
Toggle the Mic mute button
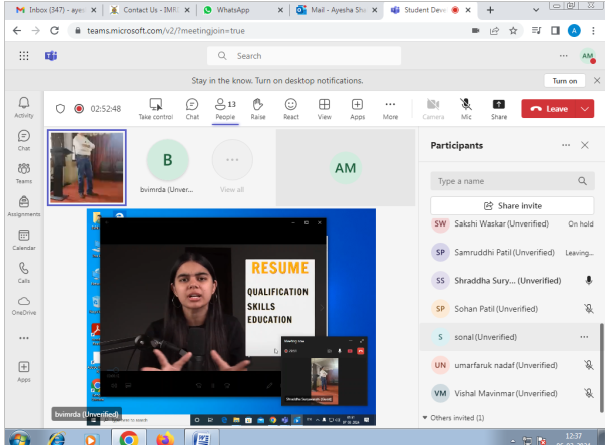(x=466, y=108)
